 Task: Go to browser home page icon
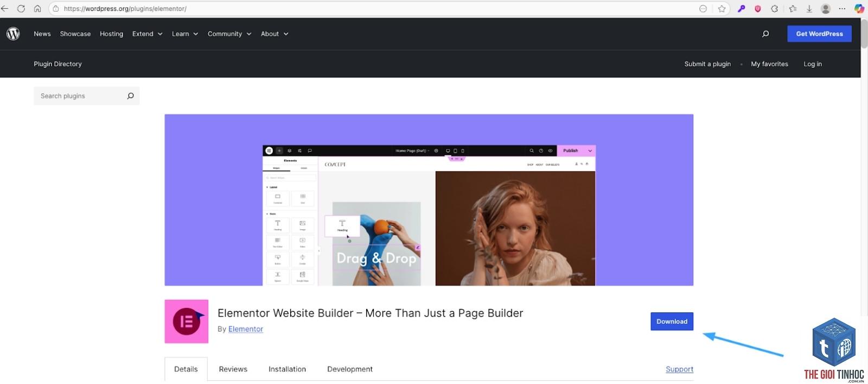tap(37, 9)
